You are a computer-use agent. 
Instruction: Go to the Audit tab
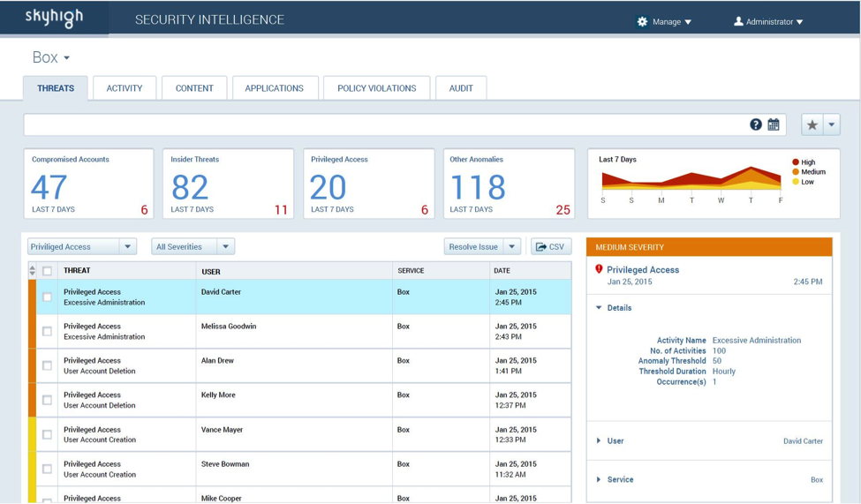pos(461,88)
